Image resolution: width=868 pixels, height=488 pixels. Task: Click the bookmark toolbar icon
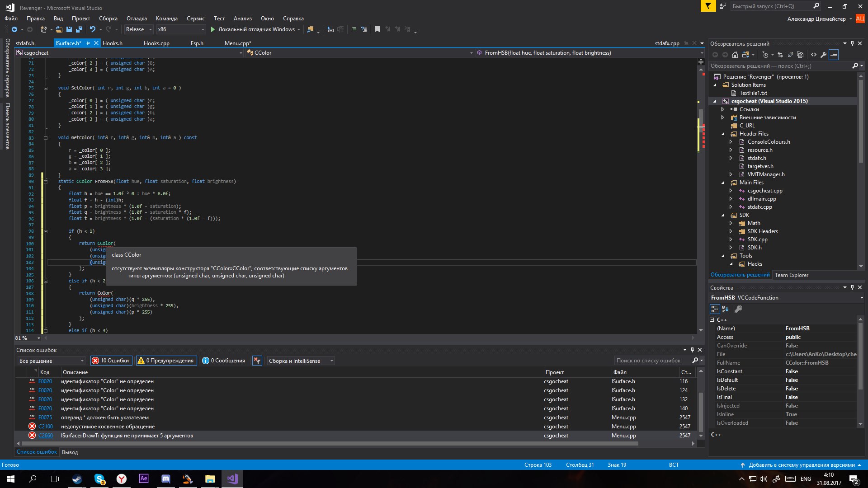pyautogui.click(x=377, y=29)
